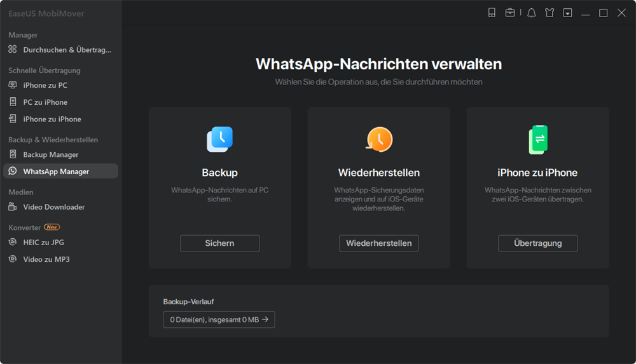This screenshot has width=636, height=364.
Task: Click the Video Downloader sidebar icon
Action: tap(13, 206)
